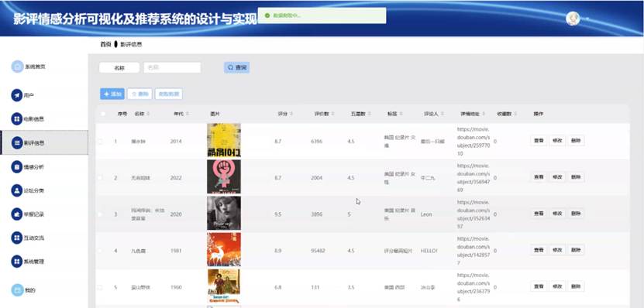The width and height of the screenshot is (644, 308).
Task: Click the 系统首页 home icon in sidebar
Action: coord(17,67)
